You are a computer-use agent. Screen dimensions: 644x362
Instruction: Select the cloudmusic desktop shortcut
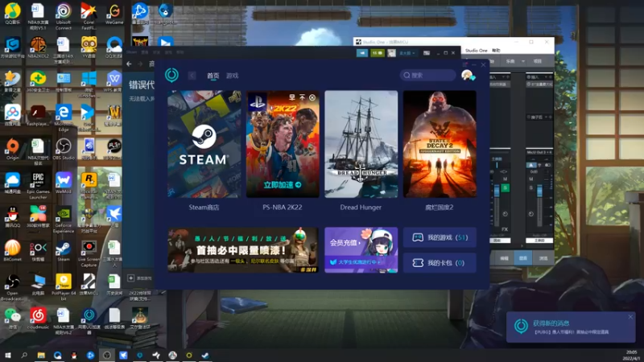(x=38, y=319)
